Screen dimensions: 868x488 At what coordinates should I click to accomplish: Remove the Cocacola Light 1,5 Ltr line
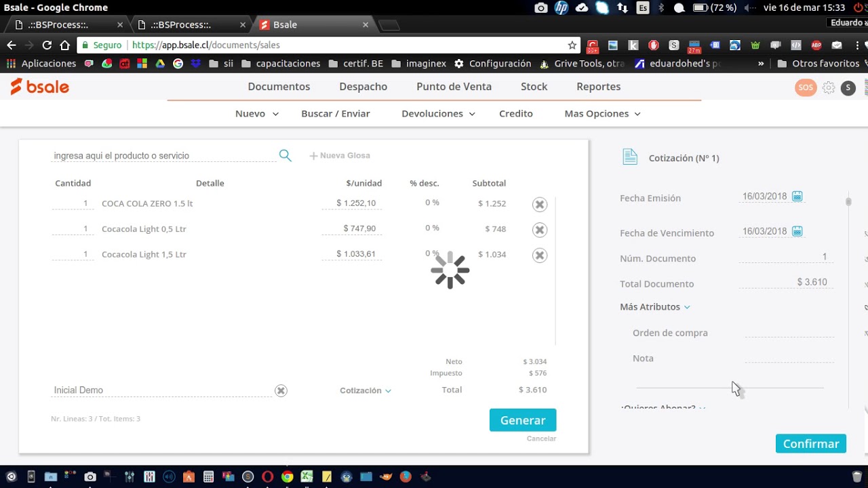click(x=539, y=256)
